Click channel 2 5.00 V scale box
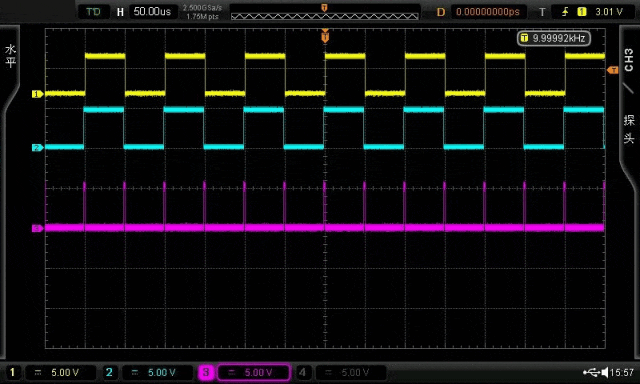Screen dimensions: 640x384 [x=158, y=373]
